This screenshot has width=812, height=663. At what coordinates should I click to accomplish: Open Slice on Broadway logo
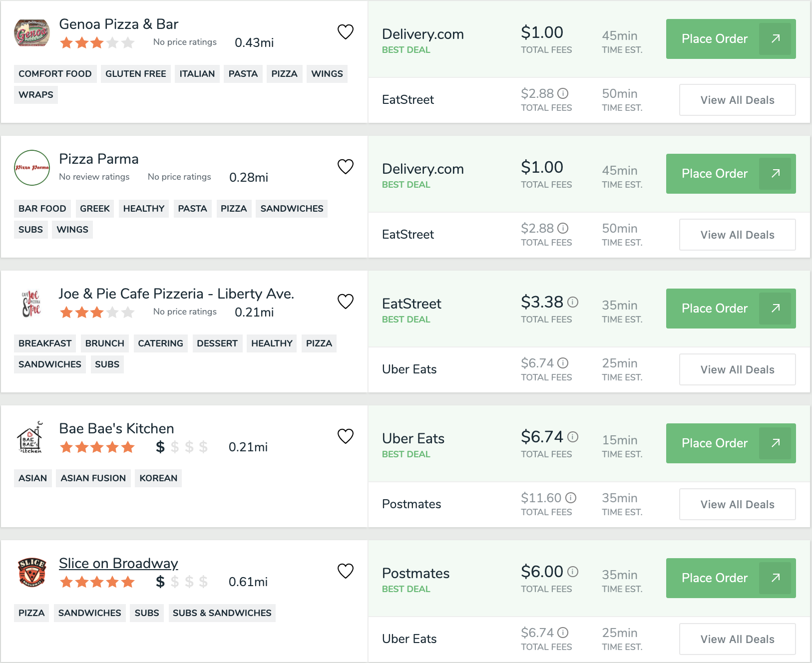[32, 572]
